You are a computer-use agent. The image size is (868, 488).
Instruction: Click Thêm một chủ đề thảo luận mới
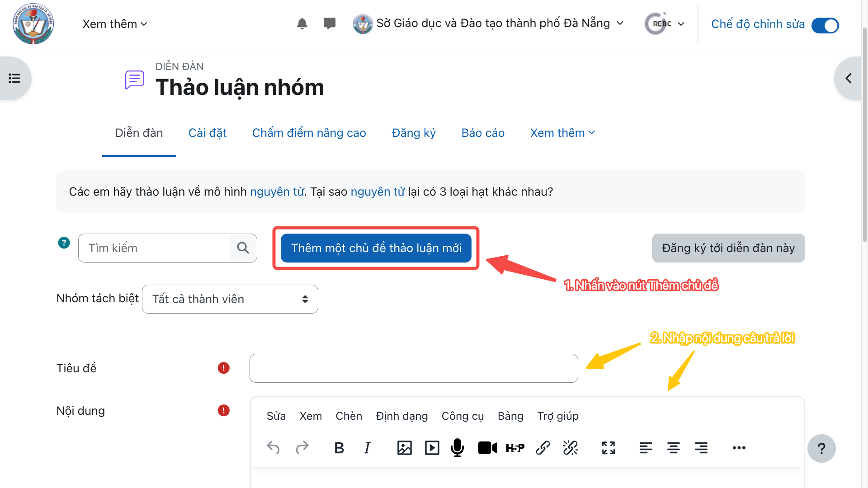(376, 248)
